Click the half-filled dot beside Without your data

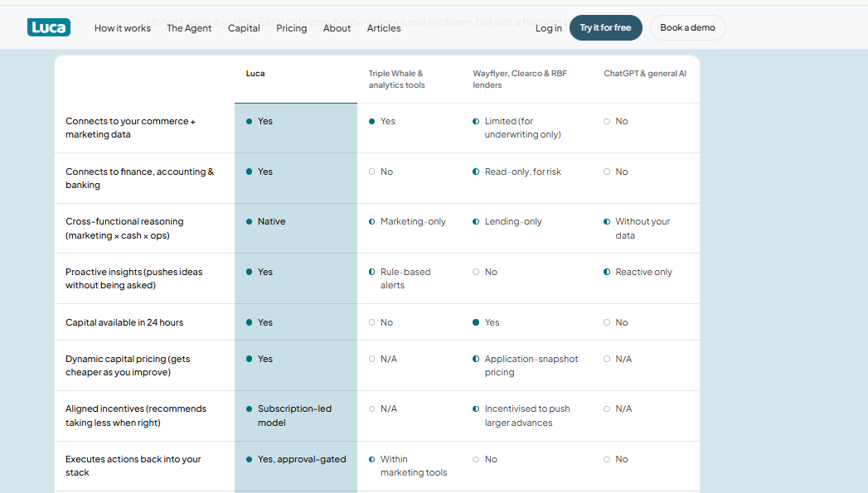(x=607, y=222)
